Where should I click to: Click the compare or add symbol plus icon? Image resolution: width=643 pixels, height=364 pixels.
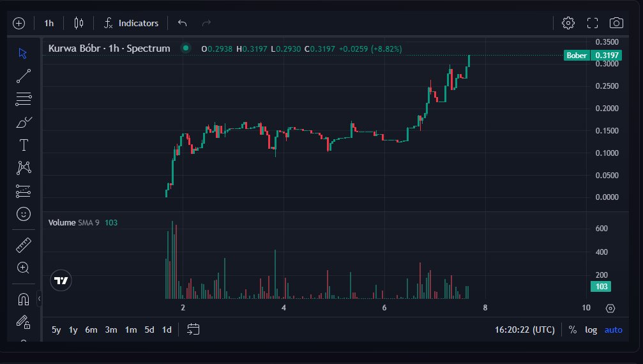pos(19,24)
